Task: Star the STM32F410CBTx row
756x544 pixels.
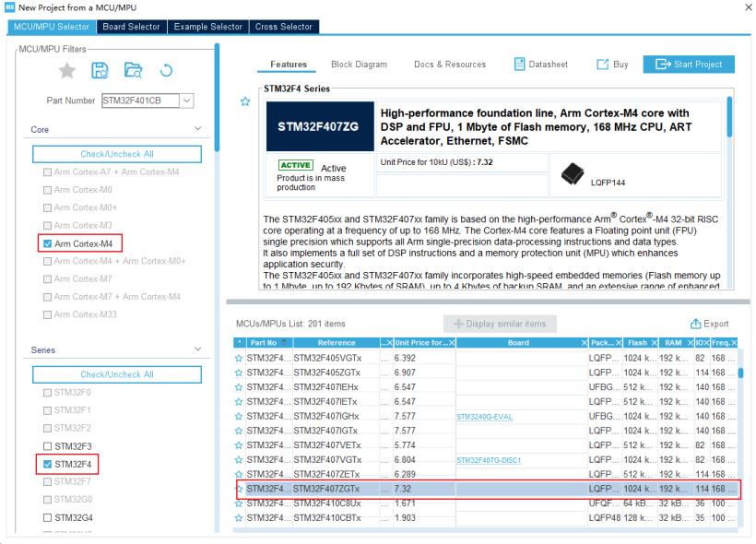Action: point(239,518)
